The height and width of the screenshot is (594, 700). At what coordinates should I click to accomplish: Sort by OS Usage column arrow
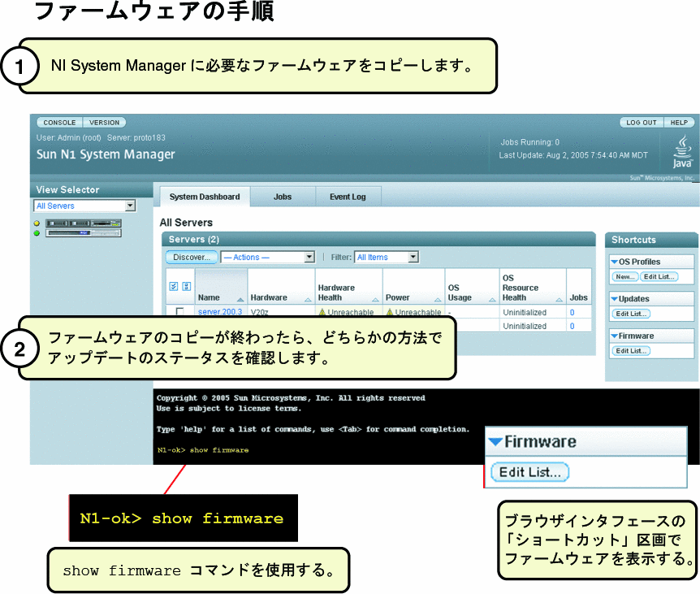tap(492, 299)
